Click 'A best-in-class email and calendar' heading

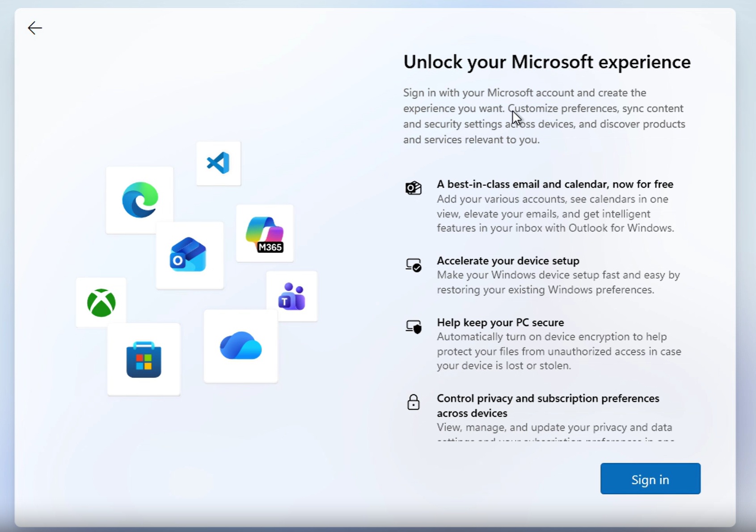pos(555,184)
